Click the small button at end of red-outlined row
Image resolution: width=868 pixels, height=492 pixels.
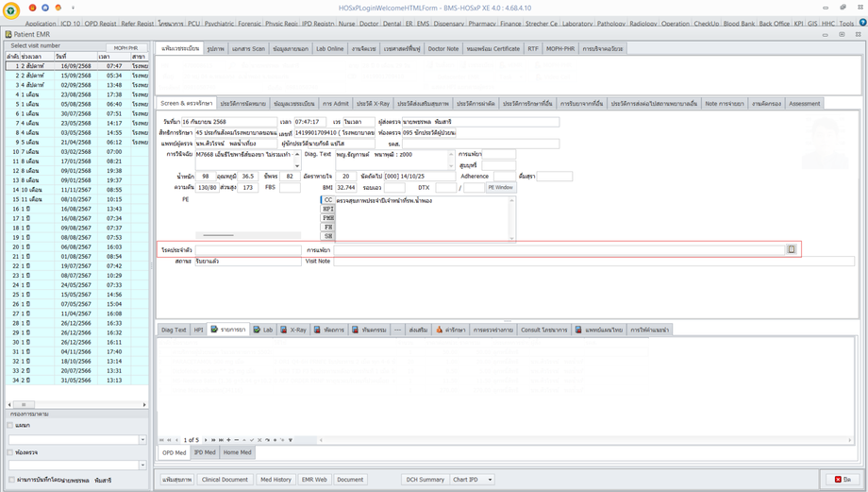792,249
